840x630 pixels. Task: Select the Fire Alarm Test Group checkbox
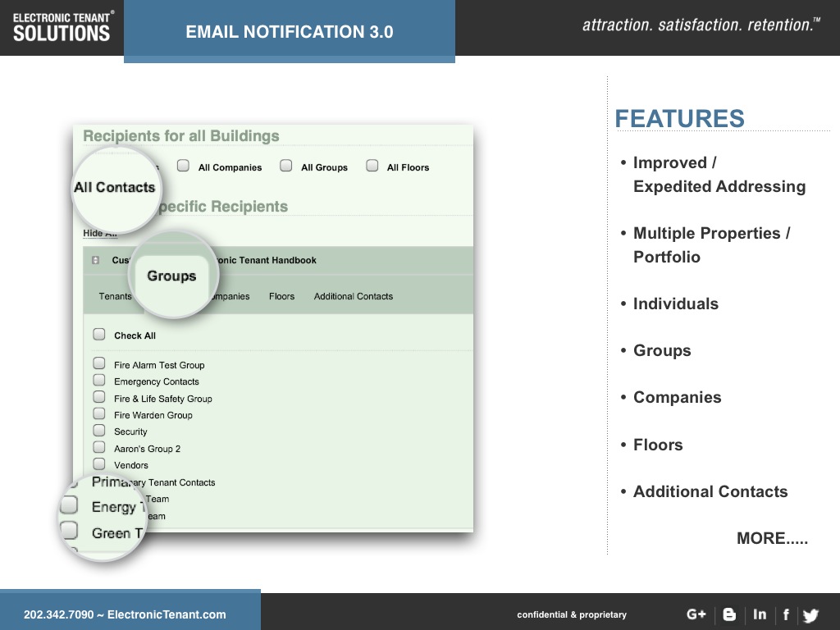click(x=99, y=363)
